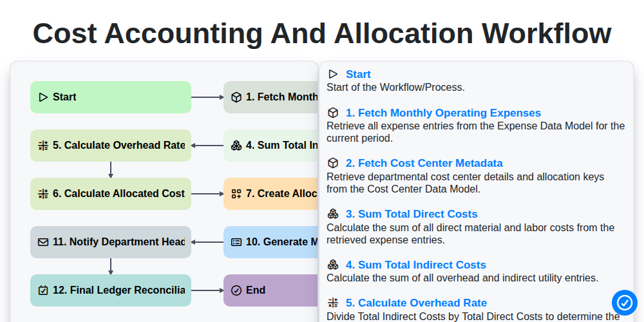Click the stacked cubes icon in the Sum Total node

[x=236, y=146]
